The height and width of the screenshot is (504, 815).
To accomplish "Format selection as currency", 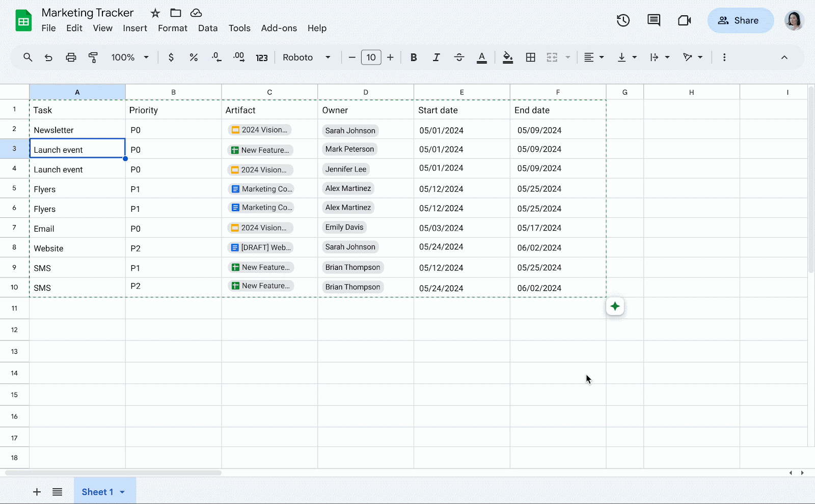I will (171, 57).
